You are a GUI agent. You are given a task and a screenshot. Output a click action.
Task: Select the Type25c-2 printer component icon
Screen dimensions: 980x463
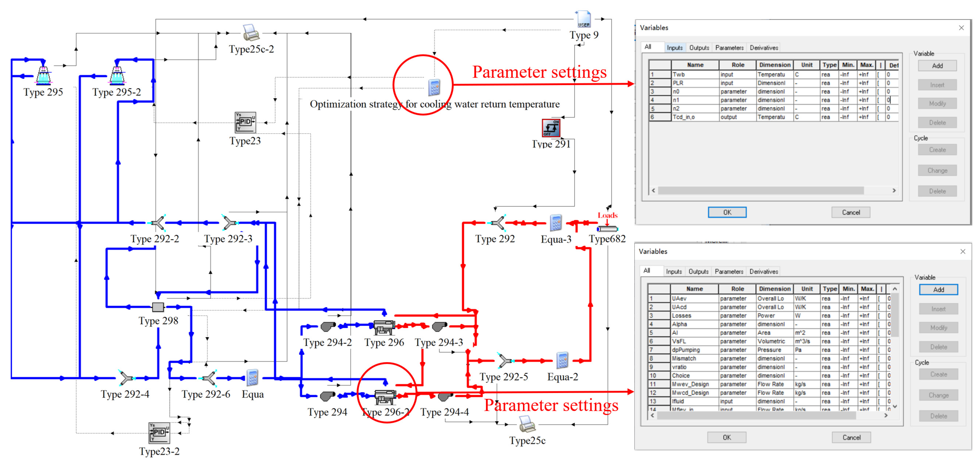coord(251,33)
